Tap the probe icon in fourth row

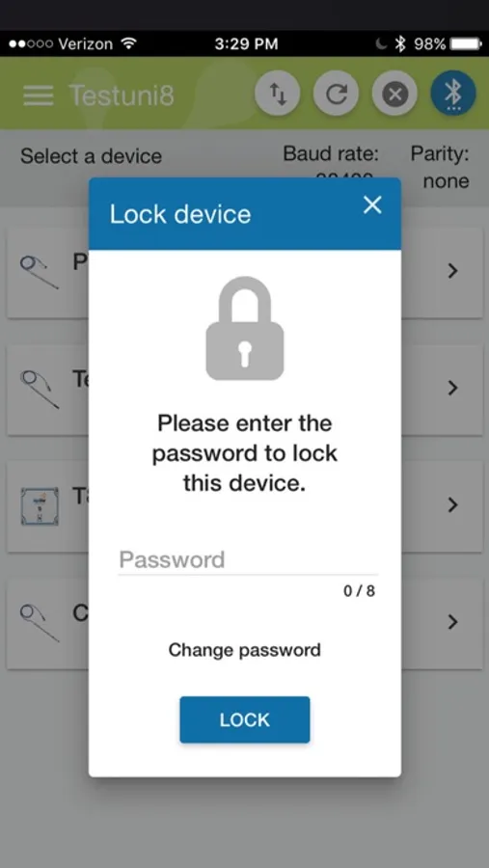39,623
